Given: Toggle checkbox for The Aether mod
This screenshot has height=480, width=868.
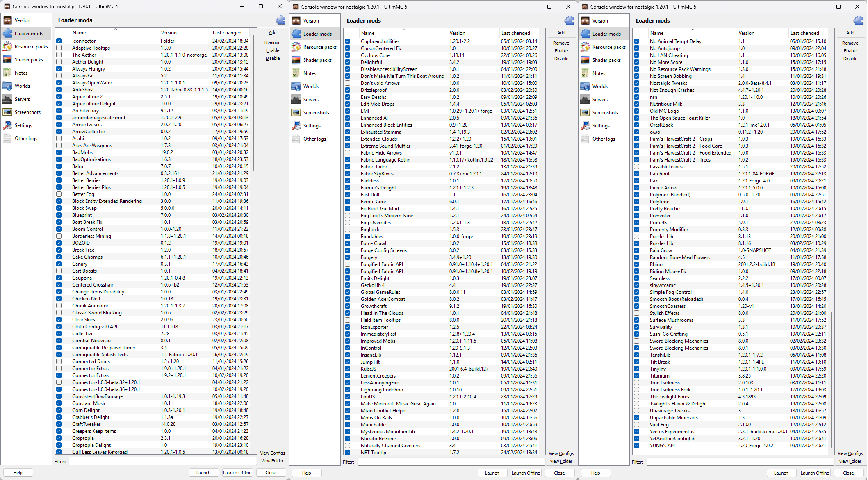Looking at the screenshot, I should pos(59,55).
